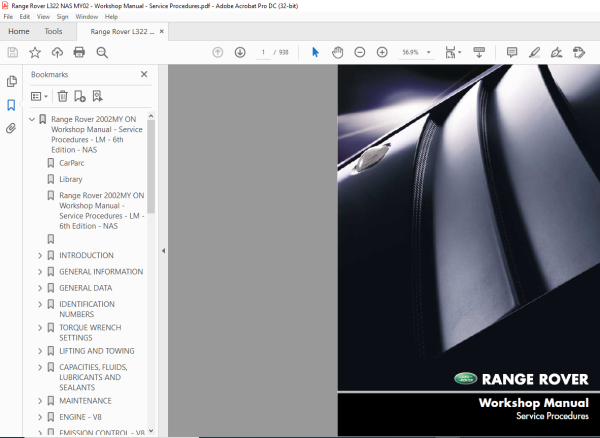The width and height of the screenshot is (600, 438).
Task: Open the INTRODUCTION bookmark entry
Action: (x=86, y=255)
